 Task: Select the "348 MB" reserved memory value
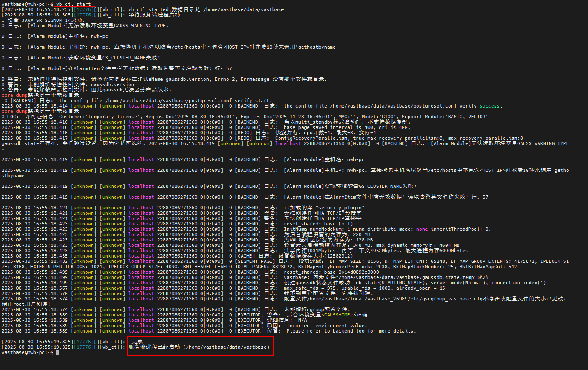[x=362, y=245]
